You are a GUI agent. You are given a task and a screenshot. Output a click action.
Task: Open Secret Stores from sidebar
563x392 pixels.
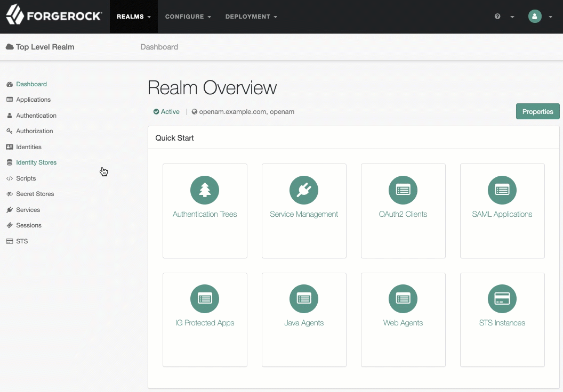coord(35,194)
